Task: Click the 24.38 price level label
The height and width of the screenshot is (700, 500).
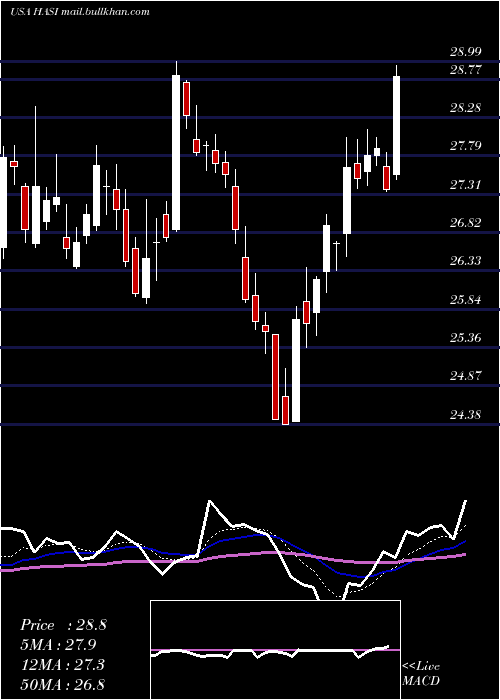Action: 466,415
